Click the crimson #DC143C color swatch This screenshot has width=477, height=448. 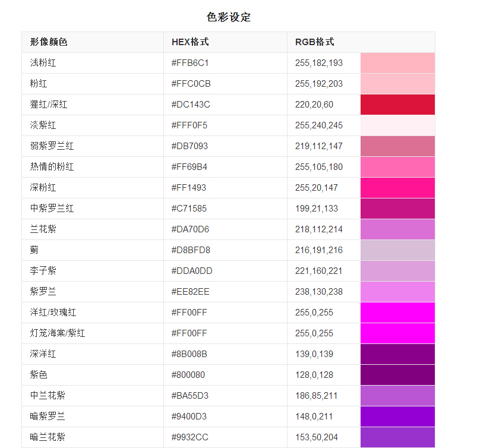coord(397,105)
